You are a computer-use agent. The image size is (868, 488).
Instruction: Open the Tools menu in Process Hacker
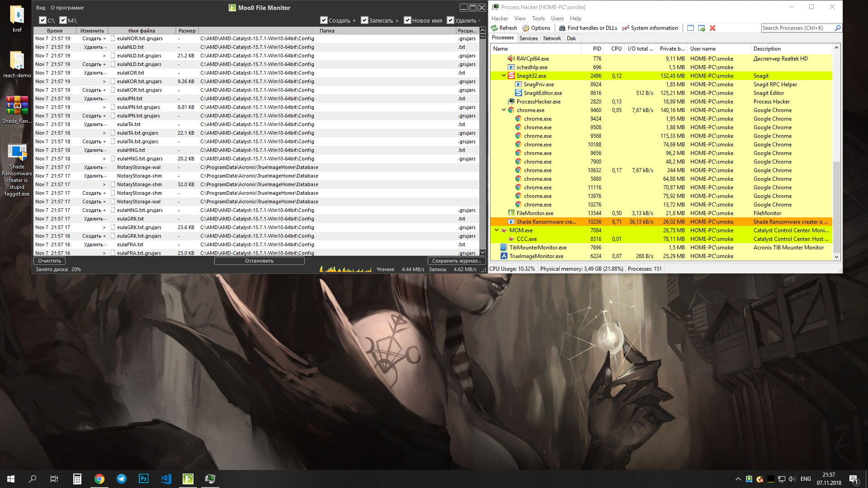(538, 19)
